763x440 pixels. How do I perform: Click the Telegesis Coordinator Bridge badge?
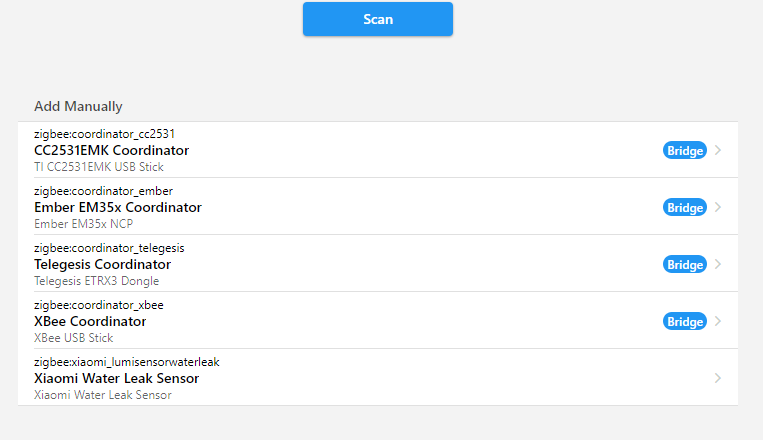pyautogui.click(x=685, y=265)
